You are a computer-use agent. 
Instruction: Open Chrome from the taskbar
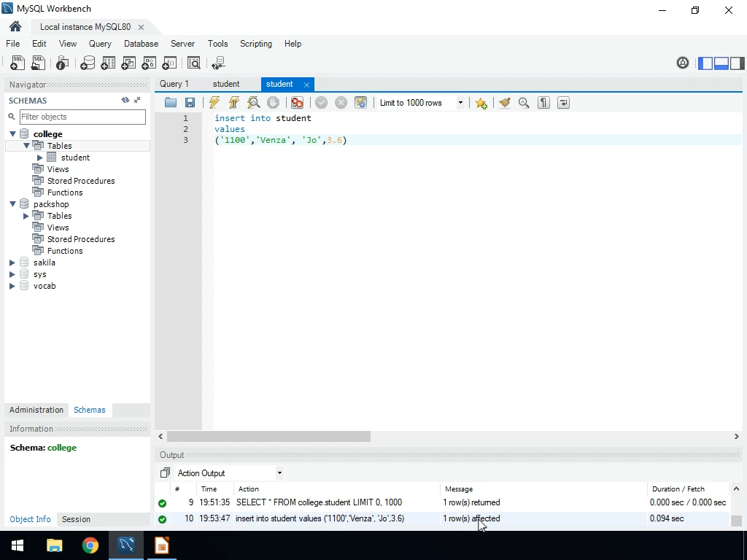[90, 545]
